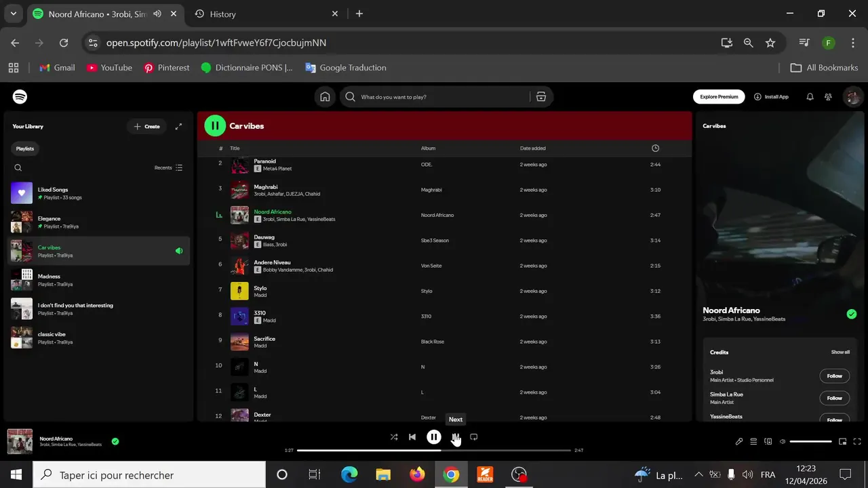
Task: Reload the page in Chrome
Action: click(x=64, y=43)
